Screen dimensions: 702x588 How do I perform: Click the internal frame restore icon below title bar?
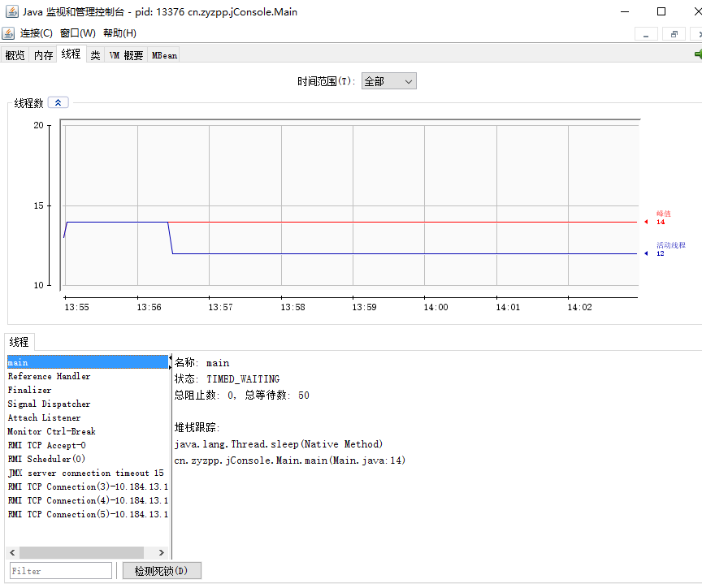(673, 34)
